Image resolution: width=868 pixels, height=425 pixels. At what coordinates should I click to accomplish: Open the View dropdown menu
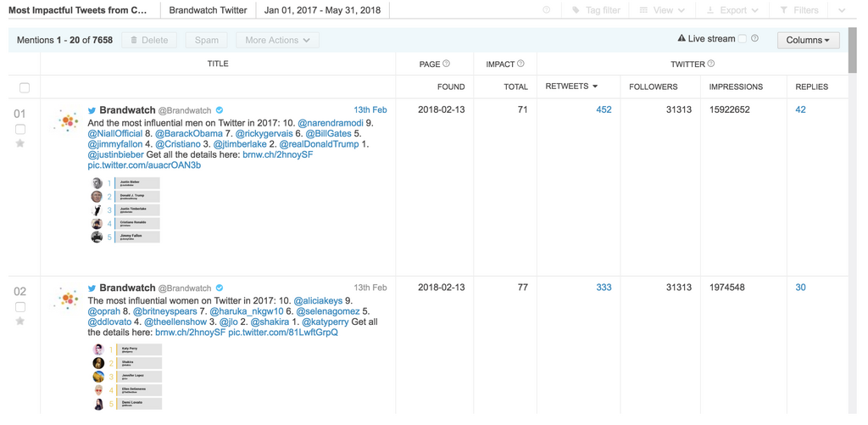pos(662,10)
